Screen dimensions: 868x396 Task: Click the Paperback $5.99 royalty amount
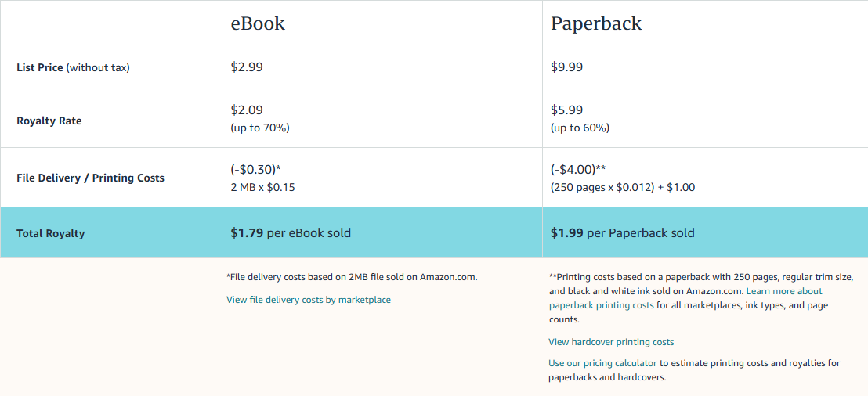(567, 110)
